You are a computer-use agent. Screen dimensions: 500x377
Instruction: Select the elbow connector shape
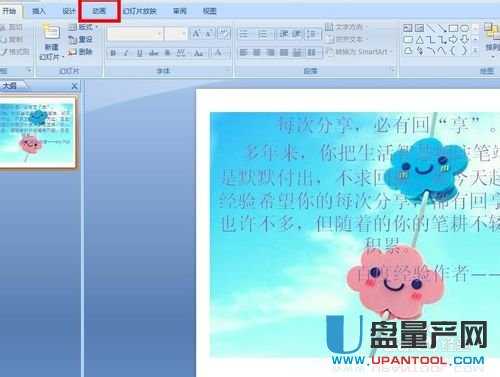click(x=431, y=40)
